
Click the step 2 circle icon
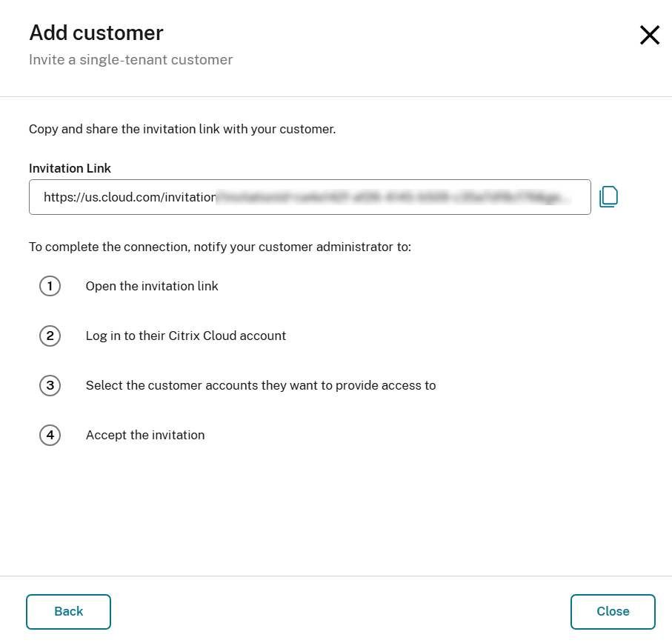coord(50,336)
